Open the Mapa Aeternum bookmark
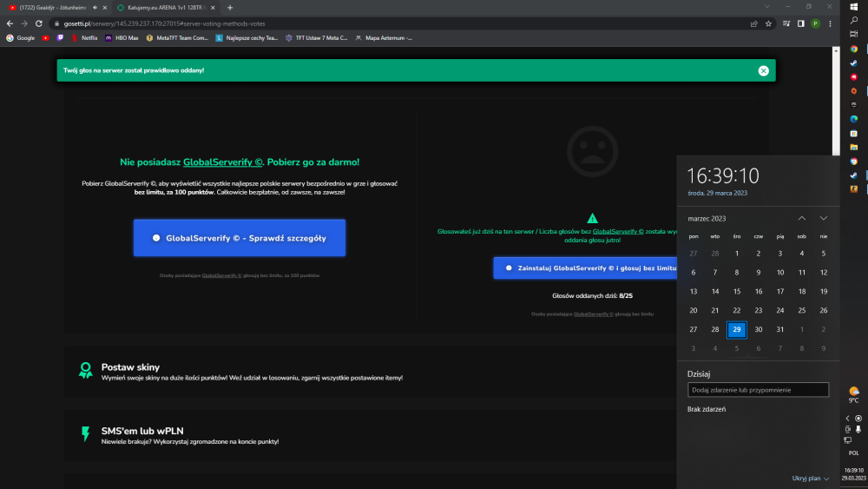Screen dimensions: 868x489 (x=384, y=38)
